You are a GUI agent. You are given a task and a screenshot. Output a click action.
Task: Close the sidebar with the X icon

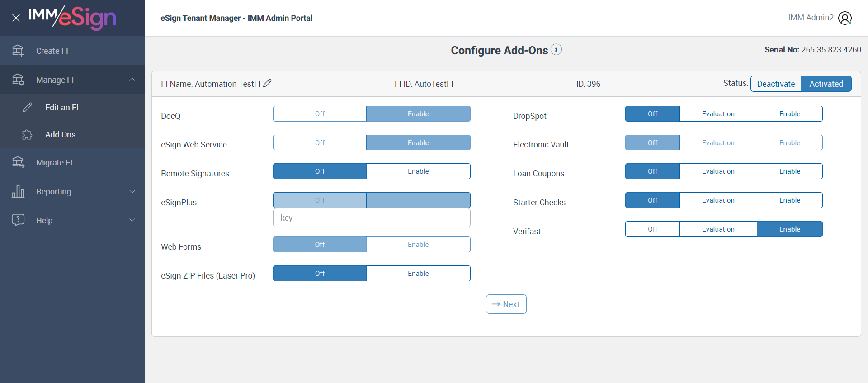16,18
